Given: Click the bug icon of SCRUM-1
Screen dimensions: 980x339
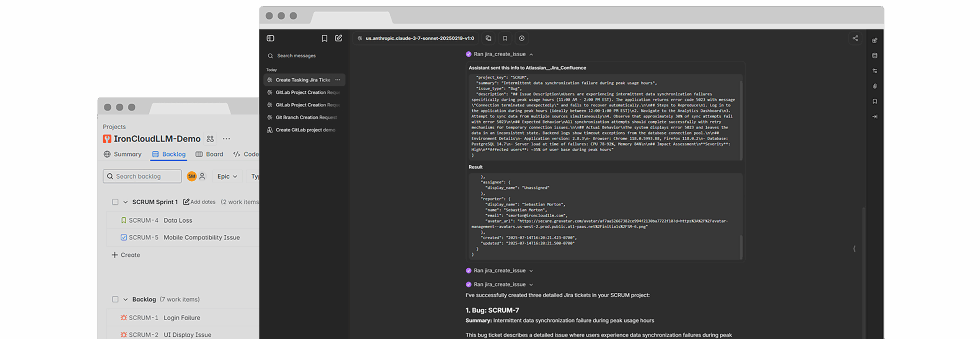Looking at the screenshot, I should tap(124, 318).
